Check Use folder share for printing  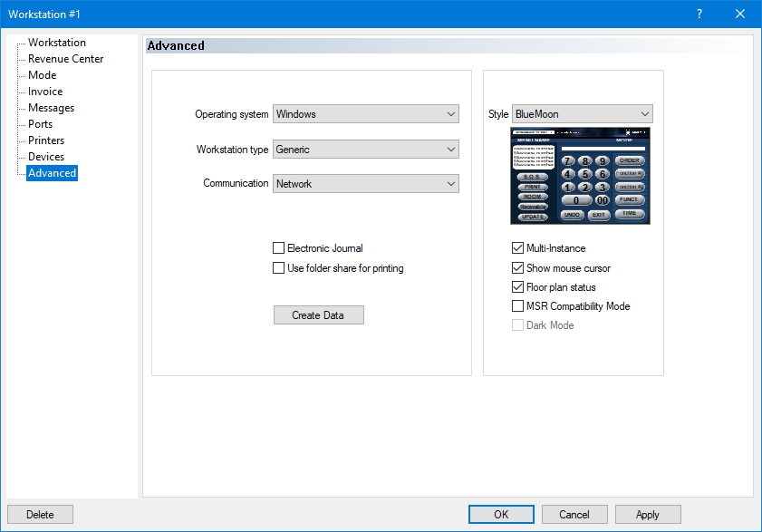(279, 268)
